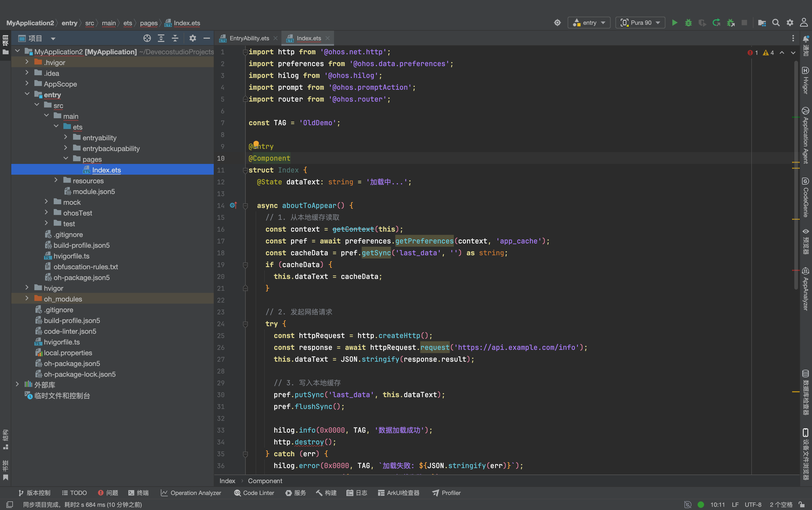Select the module.json5 file in the tree

coord(94,191)
